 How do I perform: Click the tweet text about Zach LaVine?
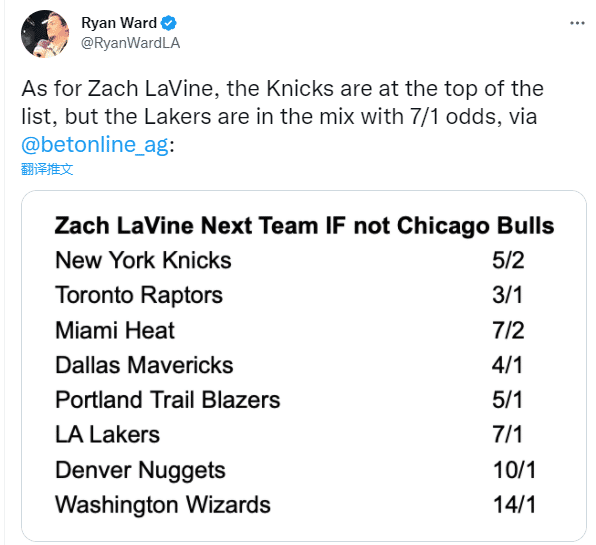tap(282, 116)
